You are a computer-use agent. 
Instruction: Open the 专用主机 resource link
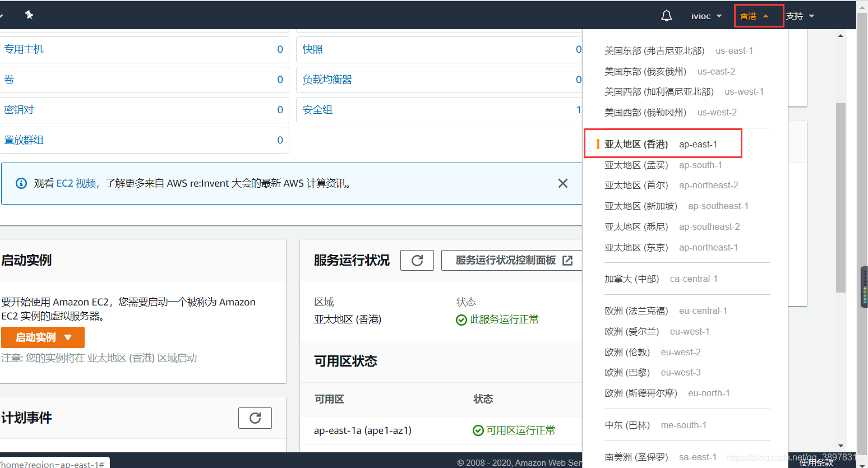point(24,49)
